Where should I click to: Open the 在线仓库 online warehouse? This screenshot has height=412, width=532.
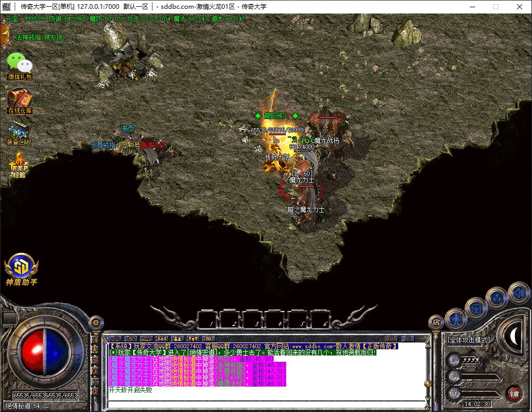click(20, 101)
